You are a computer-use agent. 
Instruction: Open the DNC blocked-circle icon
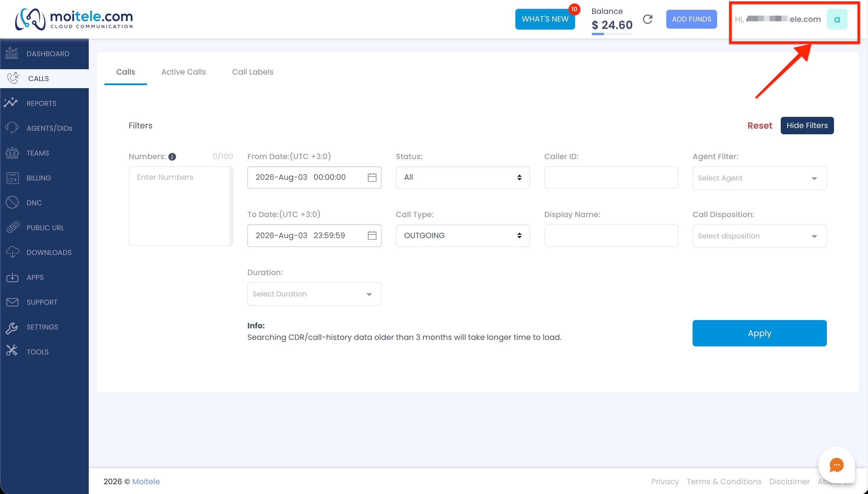click(x=12, y=203)
